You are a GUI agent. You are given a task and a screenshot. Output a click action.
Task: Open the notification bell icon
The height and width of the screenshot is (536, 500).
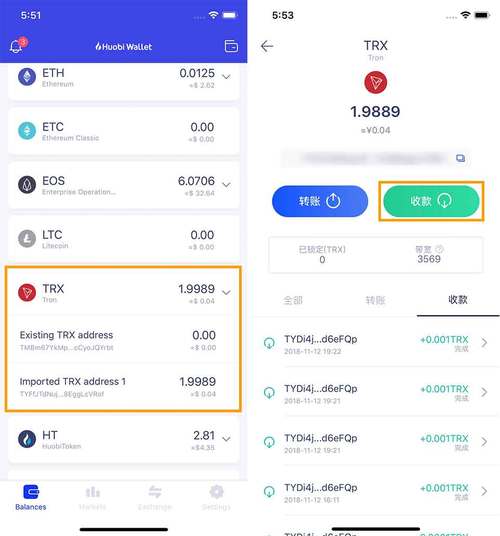[x=17, y=46]
